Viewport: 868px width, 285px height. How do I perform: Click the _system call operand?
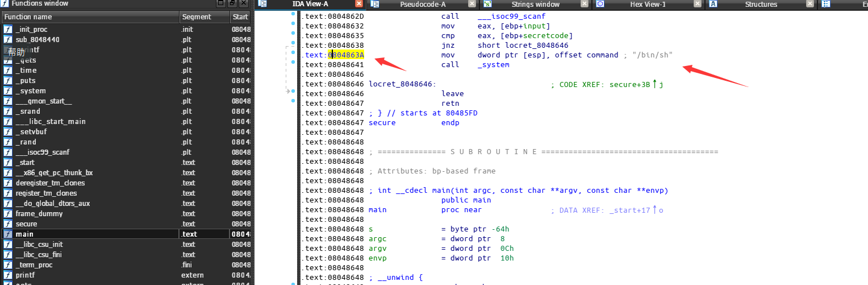[x=494, y=65]
